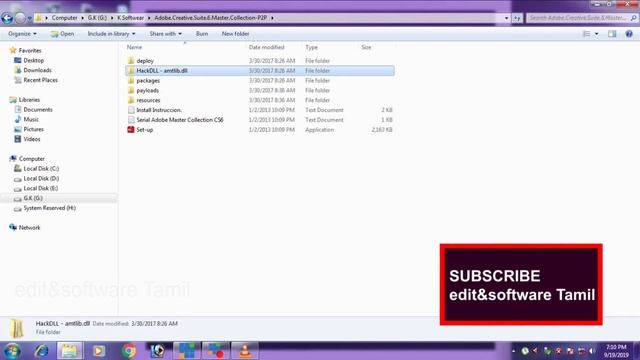Click the 2,163 KB size of Set-up
The height and width of the screenshot is (360, 640).
click(x=382, y=130)
